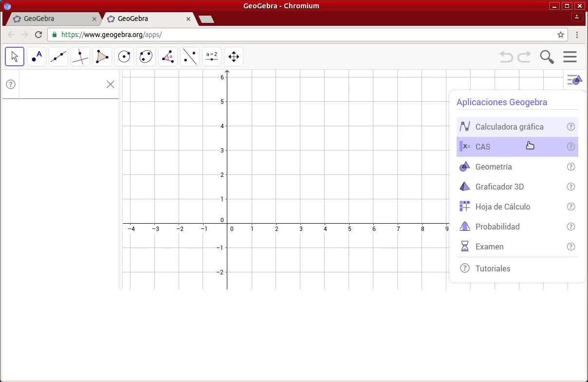
Task: Open help for Probabilidad
Action: coord(571,227)
